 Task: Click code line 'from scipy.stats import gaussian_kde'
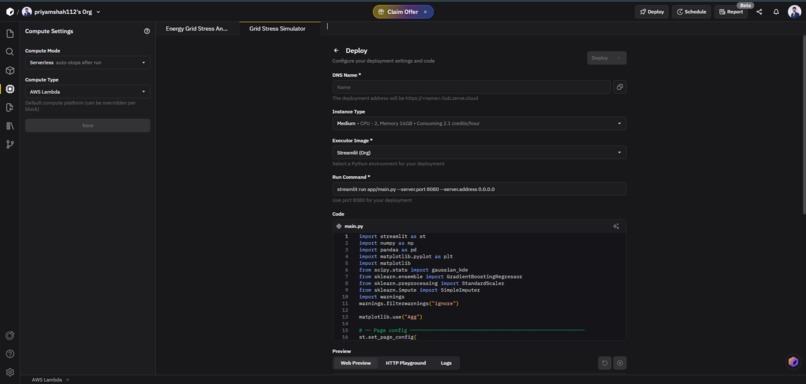click(413, 270)
